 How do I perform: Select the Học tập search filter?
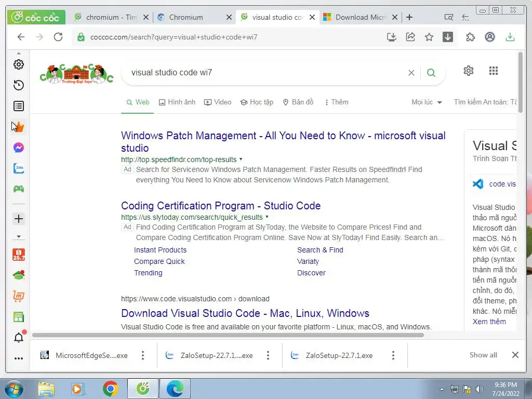257,102
